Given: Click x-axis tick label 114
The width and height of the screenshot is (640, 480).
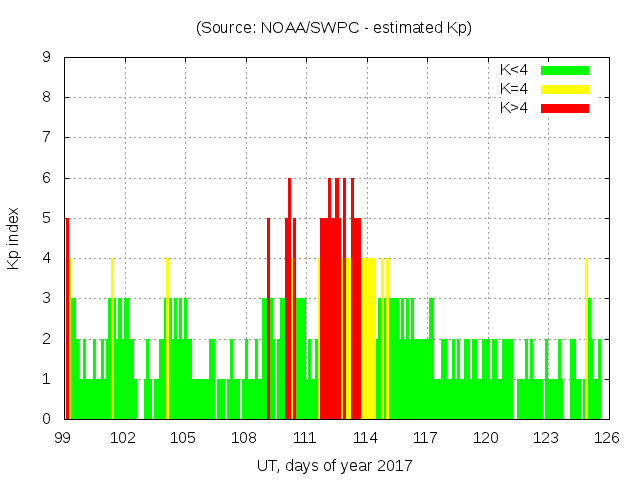Looking at the screenshot, I should coord(365,437).
